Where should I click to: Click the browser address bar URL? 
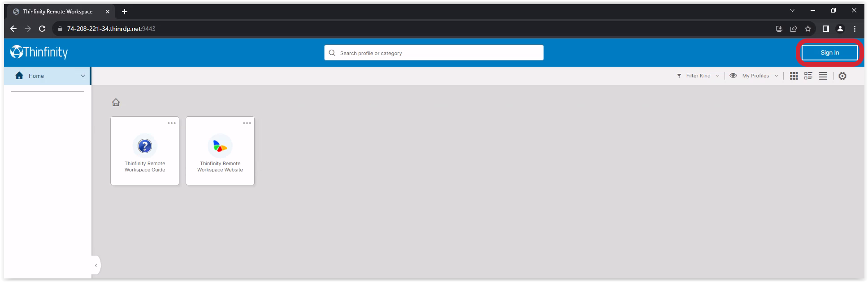click(x=111, y=29)
